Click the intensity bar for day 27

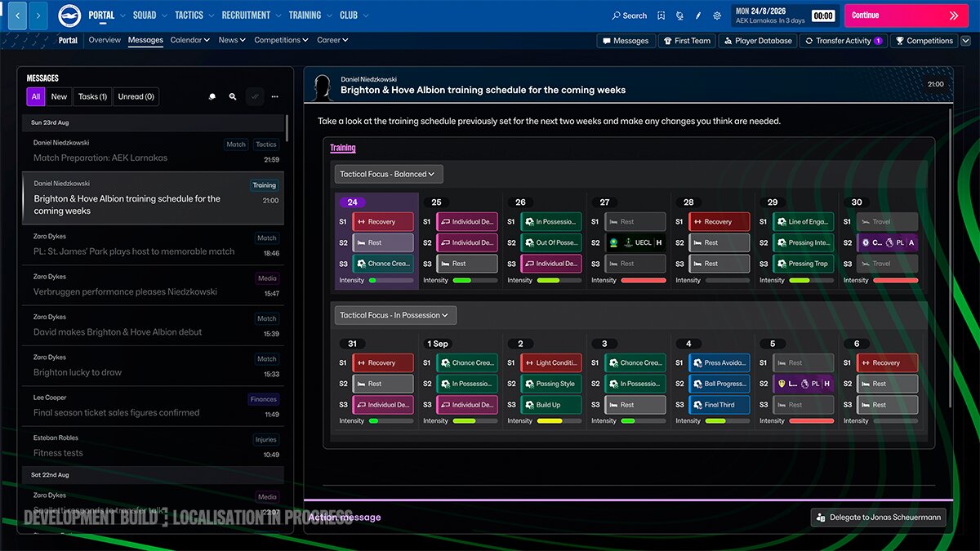[x=644, y=280]
